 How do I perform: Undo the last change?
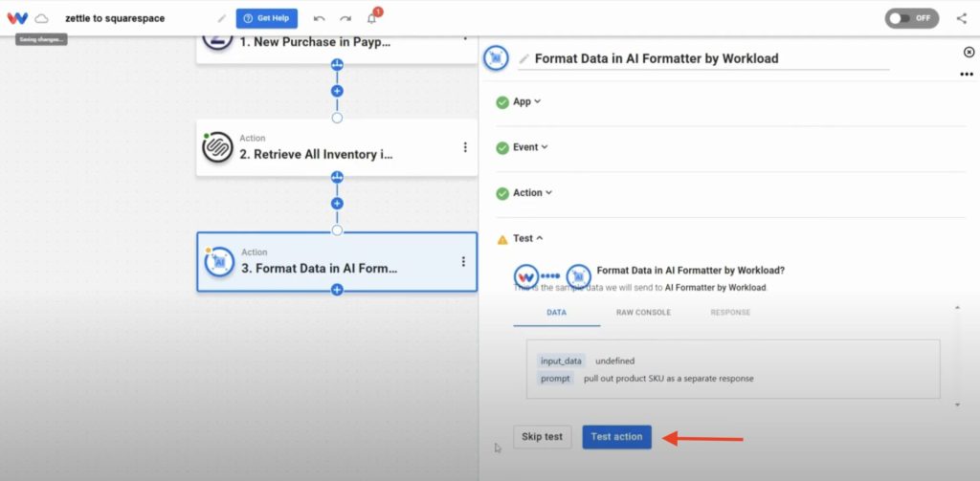click(x=320, y=19)
